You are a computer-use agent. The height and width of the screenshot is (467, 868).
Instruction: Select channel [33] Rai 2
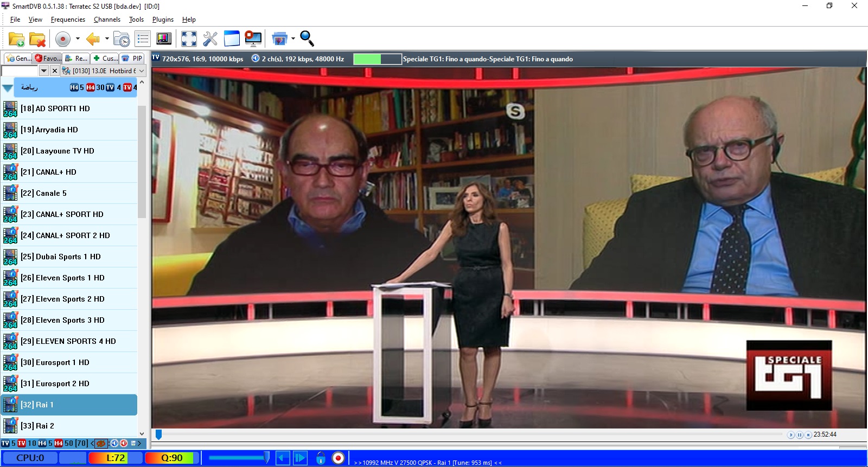click(69, 426)
